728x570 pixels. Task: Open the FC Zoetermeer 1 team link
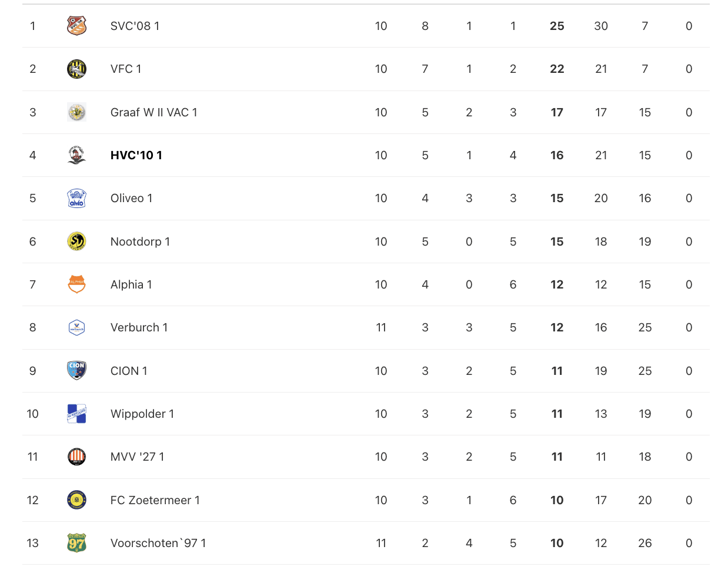[155, 500]
